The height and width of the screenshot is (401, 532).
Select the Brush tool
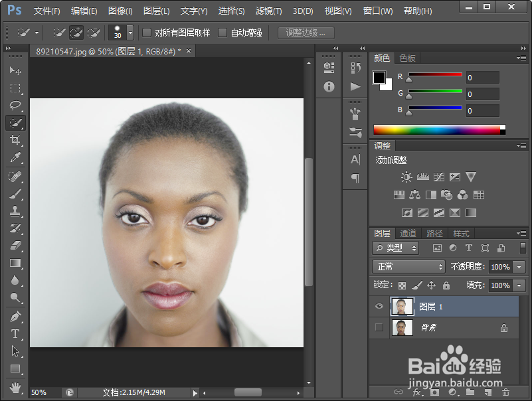click(x=15, y=194)
